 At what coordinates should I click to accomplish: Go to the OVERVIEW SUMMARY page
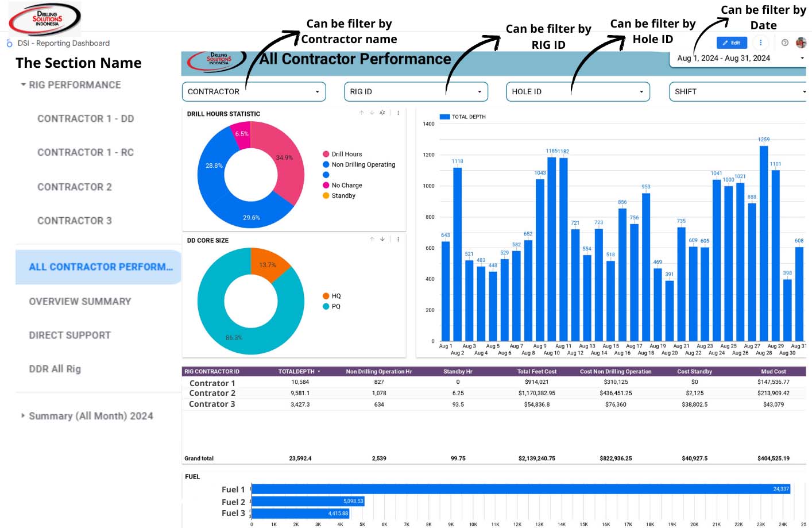pyautogui.click(x=80, y=302)
